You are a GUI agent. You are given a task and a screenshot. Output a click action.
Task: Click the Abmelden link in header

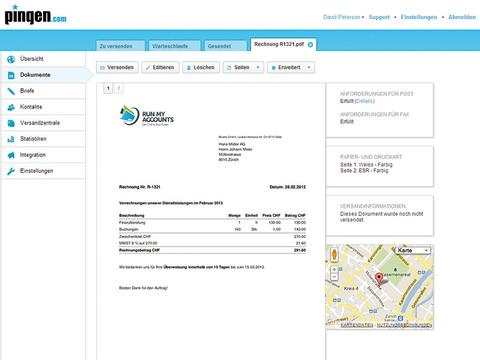coord(462,17)
